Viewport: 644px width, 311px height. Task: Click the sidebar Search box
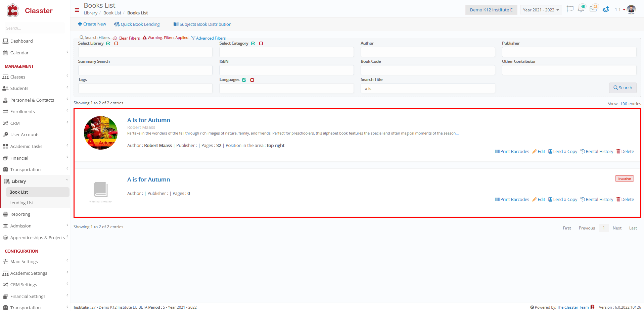pos(35,28)
